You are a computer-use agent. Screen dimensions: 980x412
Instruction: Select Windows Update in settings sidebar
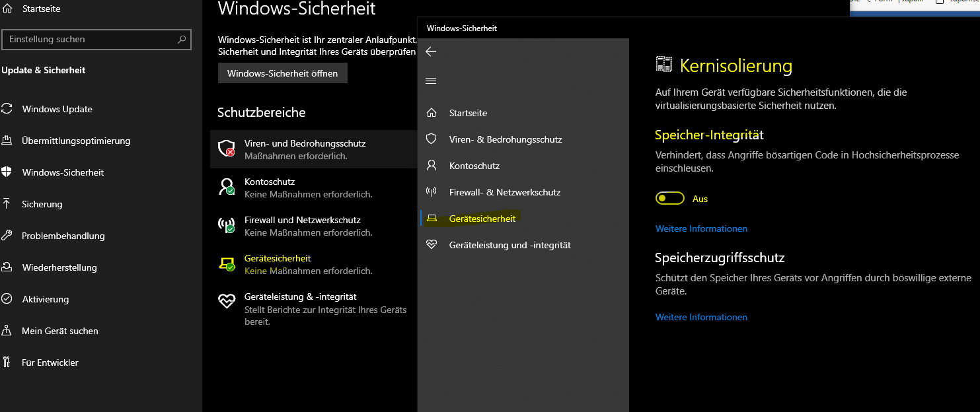coord(57,109)
